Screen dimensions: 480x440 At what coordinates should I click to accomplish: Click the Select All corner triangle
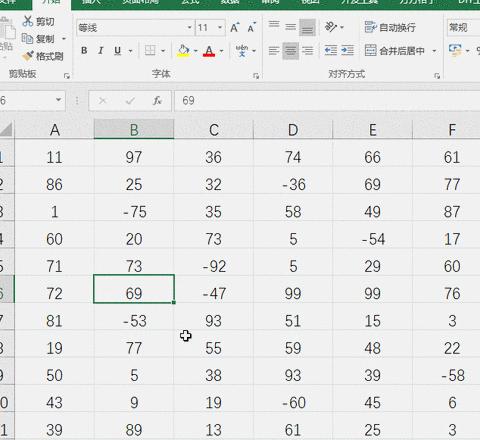pyautogui.click(x=7, y=129)
